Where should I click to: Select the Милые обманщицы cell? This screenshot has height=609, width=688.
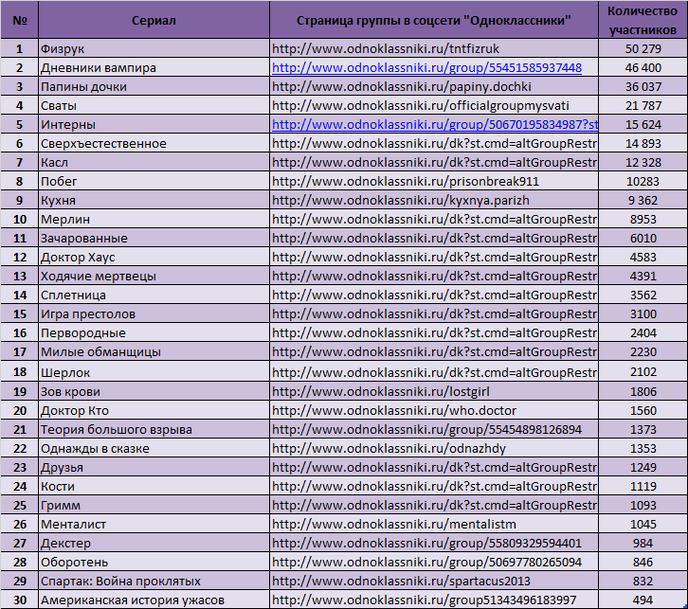tap(154, 351)
